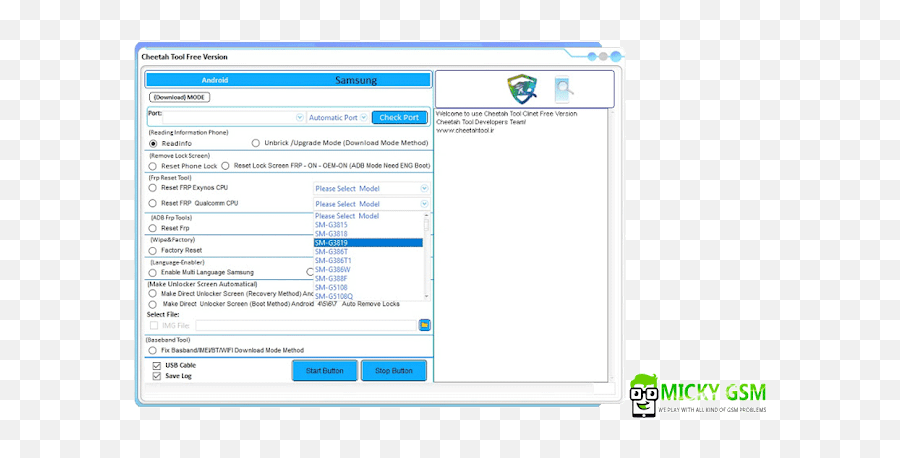Pick 'Please Select Model' list entry

click(368, 216)
